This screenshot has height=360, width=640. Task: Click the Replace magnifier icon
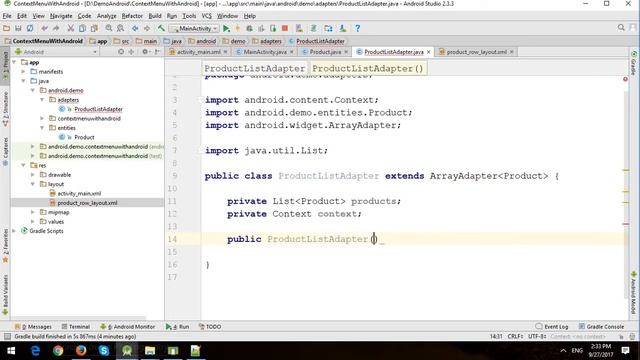pyautogui.click(x=120, y=29)
